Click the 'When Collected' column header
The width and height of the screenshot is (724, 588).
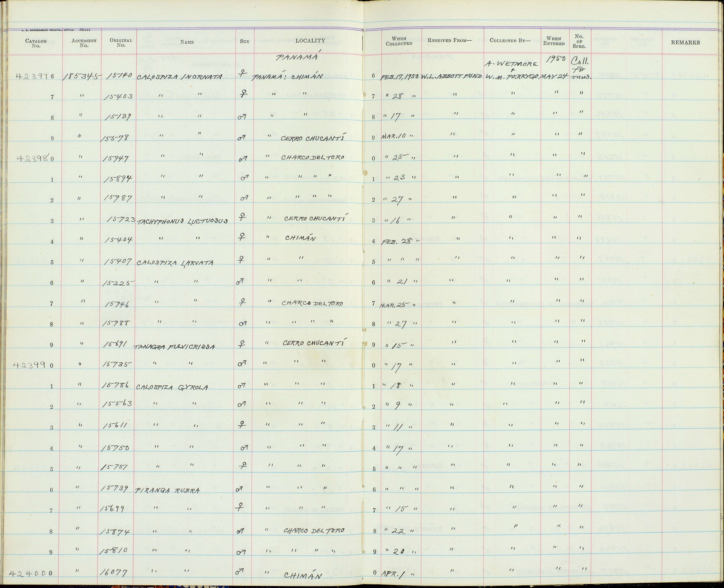tap(399, 41)
